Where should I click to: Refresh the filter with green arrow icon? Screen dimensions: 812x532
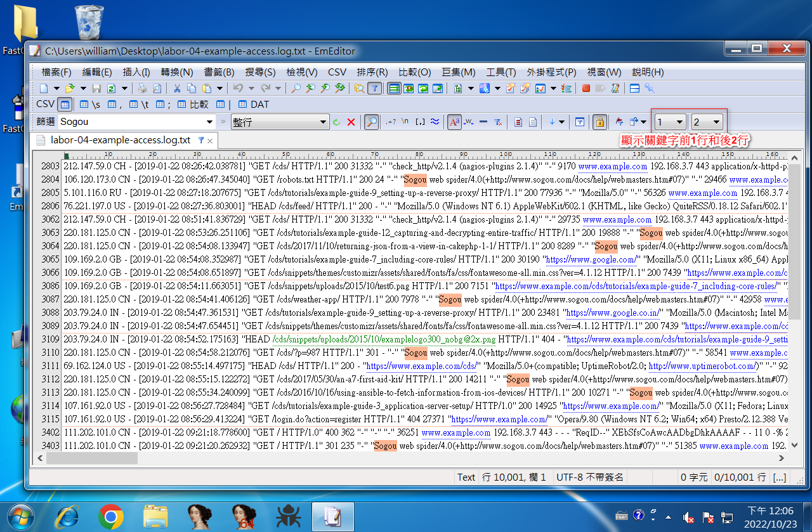click(x=337, y=122)
